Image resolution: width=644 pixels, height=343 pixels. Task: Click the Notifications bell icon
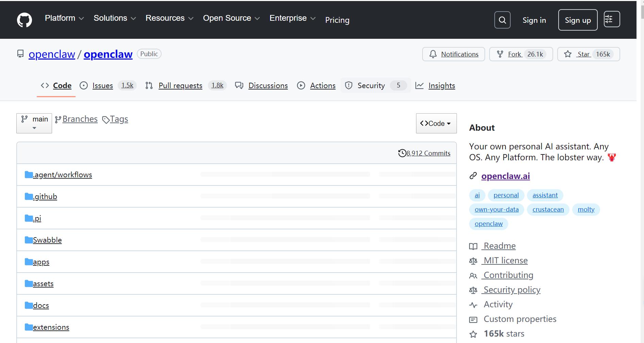pyautogui.click(x=433, y=54)
